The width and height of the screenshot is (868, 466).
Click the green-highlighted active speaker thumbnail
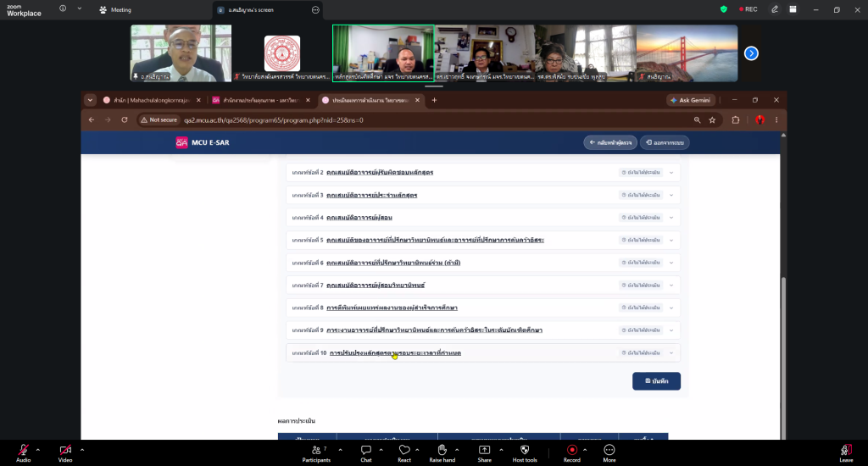383,53
